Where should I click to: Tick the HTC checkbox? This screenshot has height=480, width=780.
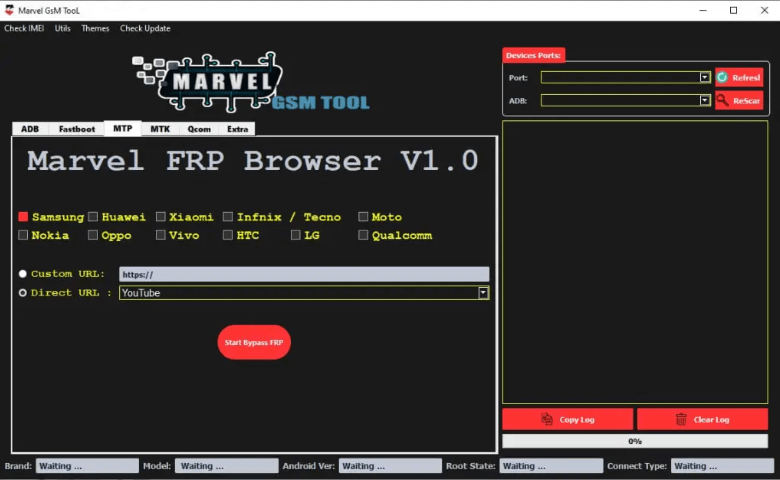click(228, 235)
